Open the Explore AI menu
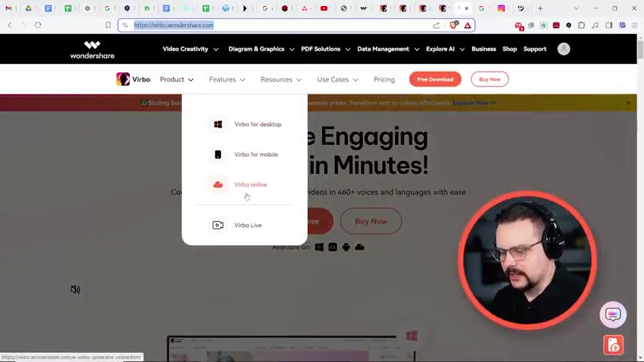The width and height of the screenshot is (644, 362). (x=445, y=49)
